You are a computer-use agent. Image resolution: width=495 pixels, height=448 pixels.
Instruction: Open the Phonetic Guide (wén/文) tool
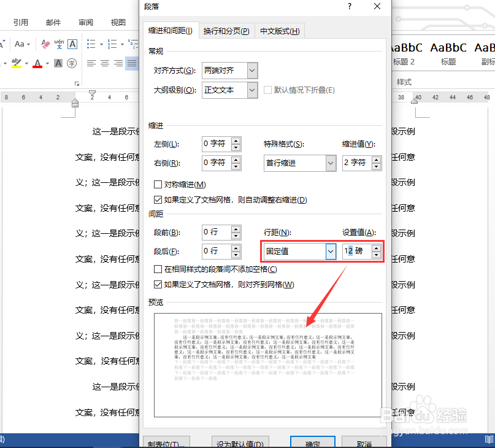[59, 44]
